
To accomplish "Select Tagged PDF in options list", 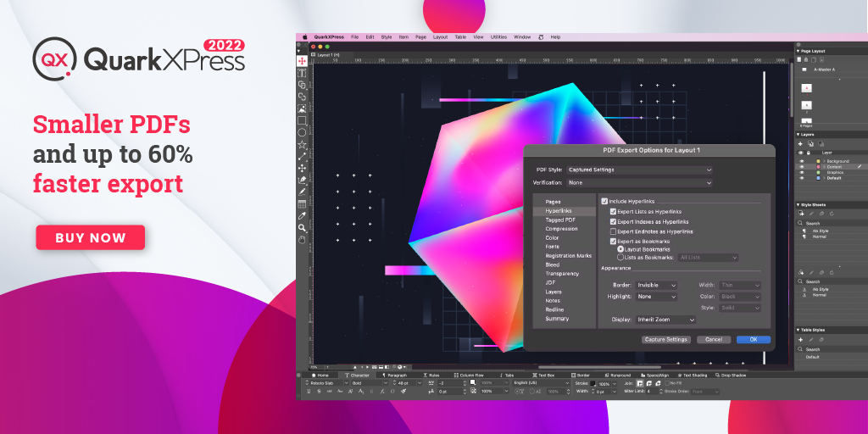I will (x=560, y=220).
